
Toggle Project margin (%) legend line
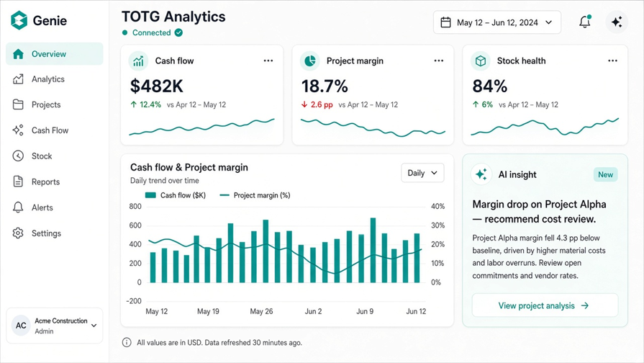pyautogui.click(x=225, y=195)
